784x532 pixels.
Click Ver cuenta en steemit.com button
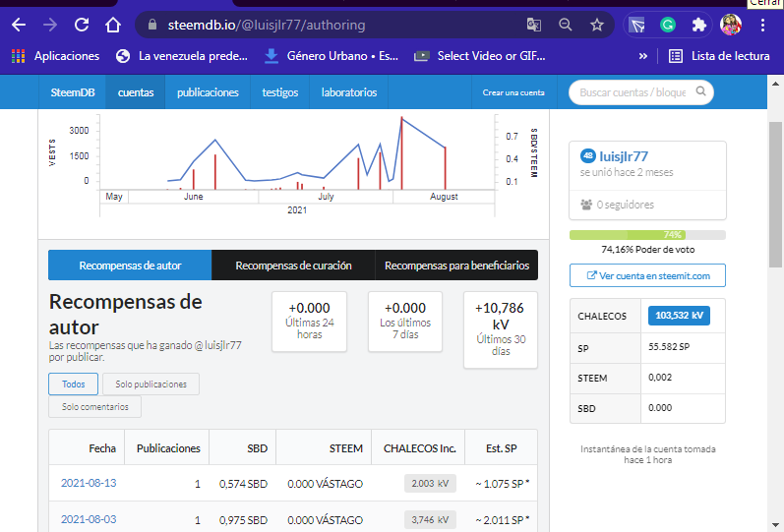tap(647, 275)
